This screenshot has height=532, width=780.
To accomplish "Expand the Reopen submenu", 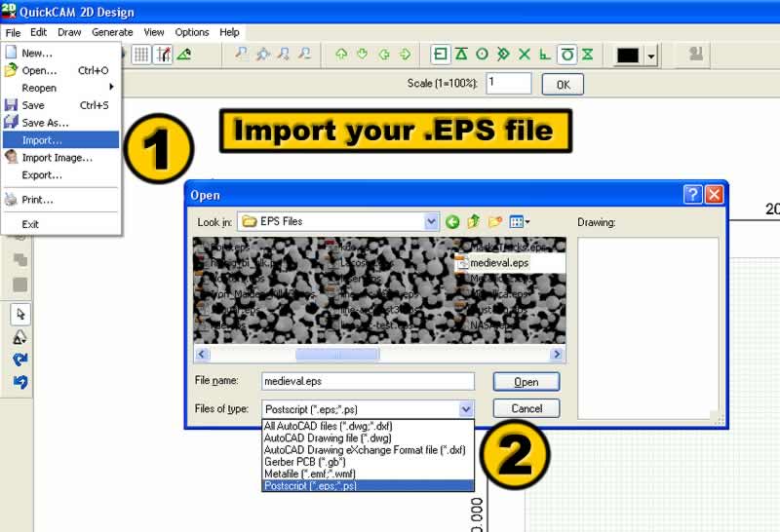I will (x=60, y=88).
